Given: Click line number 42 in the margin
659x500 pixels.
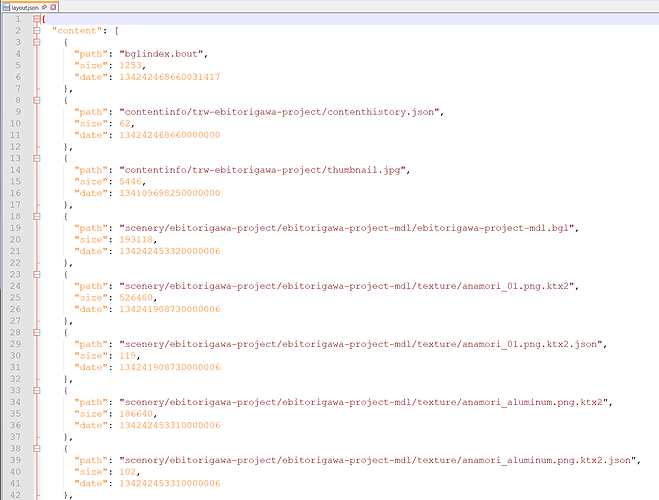Looking at the screenshot, I should [15, 495].
